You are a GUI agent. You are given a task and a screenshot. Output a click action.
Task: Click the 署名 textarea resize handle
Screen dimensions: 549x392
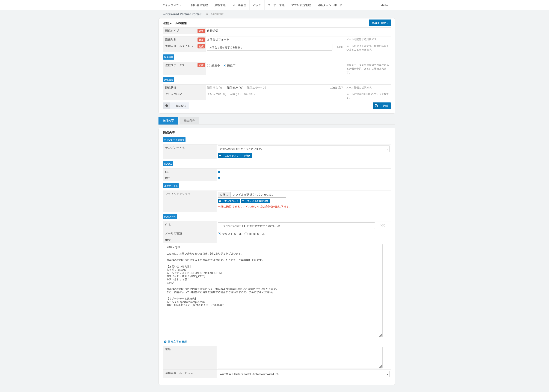380,366
